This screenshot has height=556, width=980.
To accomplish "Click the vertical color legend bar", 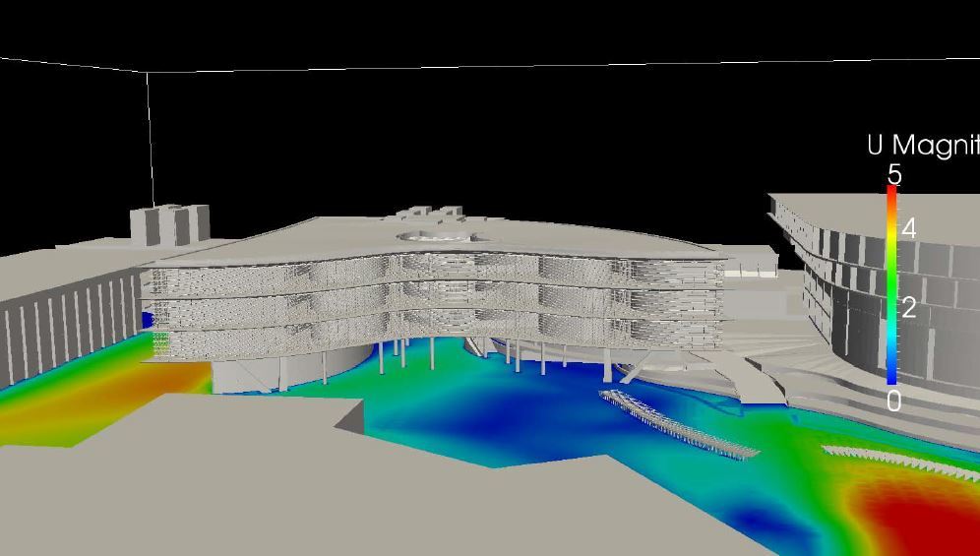I will pos(891,285).
